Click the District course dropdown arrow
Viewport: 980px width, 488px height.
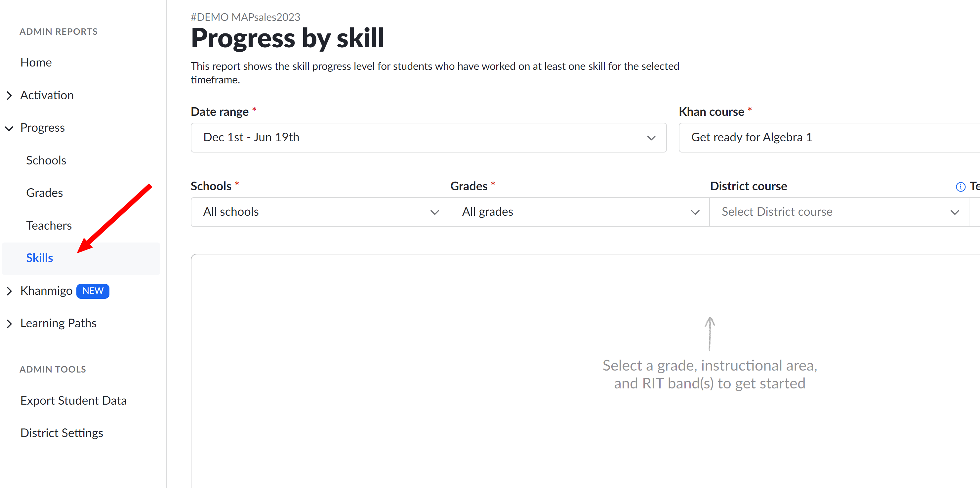tap(955, 212)
